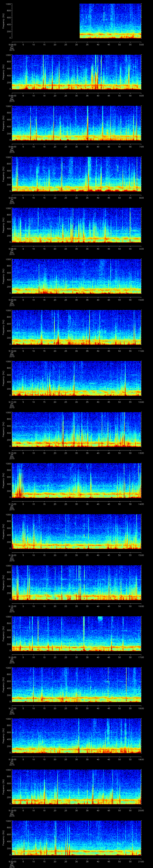
Task: Select the '11:00' end-of-axis label
Action: pos(141,351)
